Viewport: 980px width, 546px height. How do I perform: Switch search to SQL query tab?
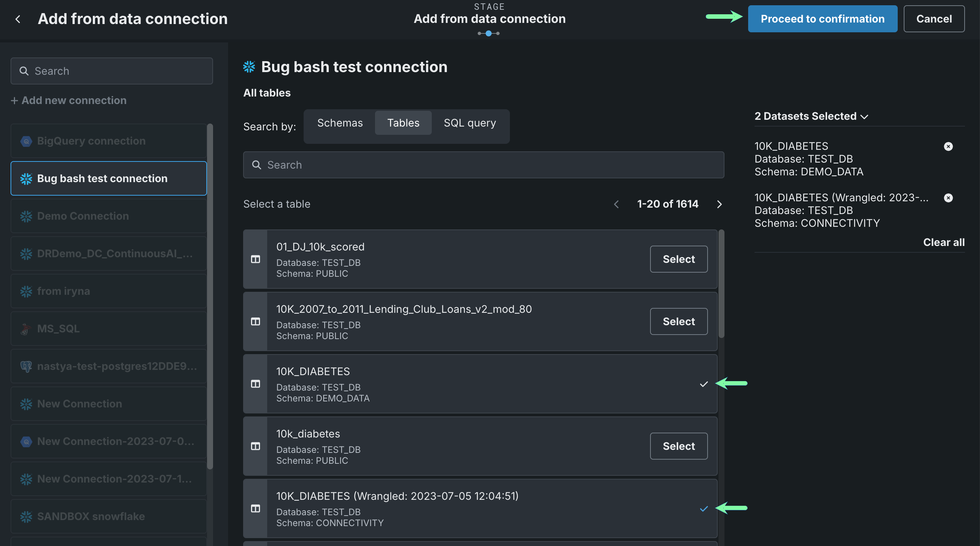click(469, 123)
